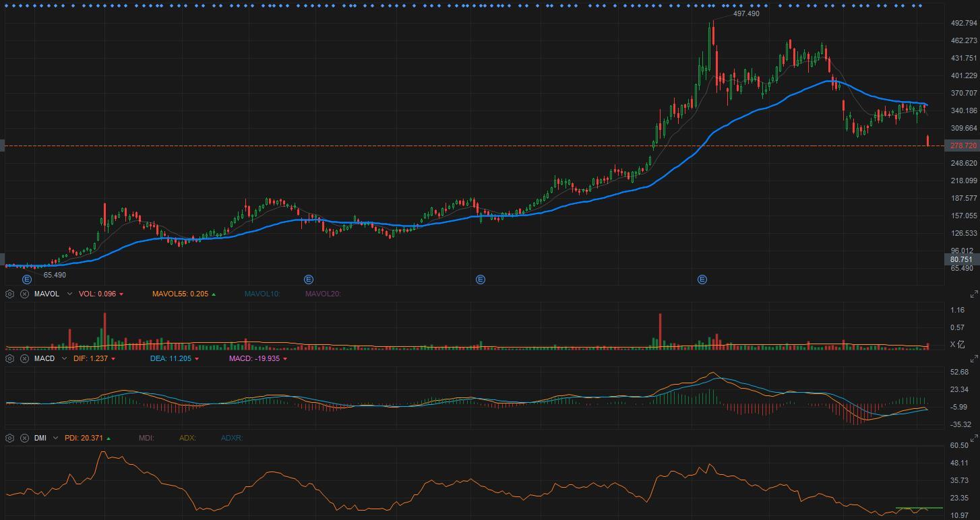Viewport: 980px width, 520px height.
Task: Click the 492.794 price axis value
Action: tap(963, 23)
